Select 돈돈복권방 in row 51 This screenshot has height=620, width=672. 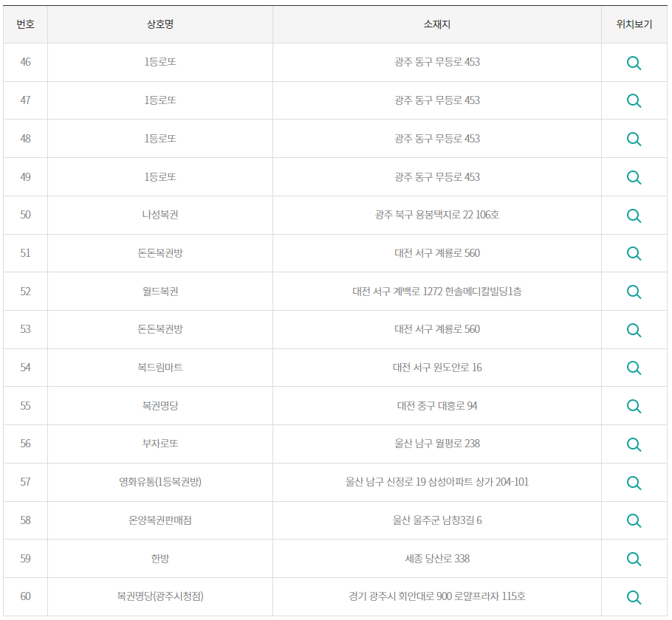coord(160,253)
